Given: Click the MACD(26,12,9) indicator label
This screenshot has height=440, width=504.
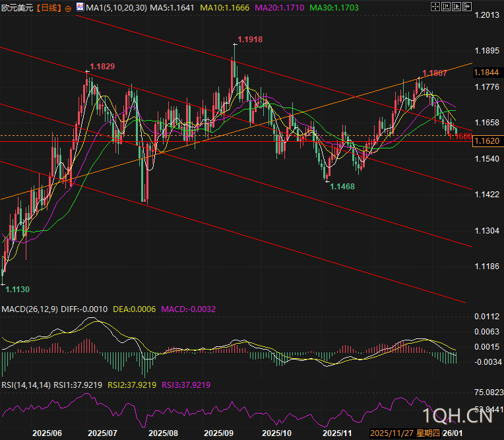Looking at the screenshot, I should 30,309.
